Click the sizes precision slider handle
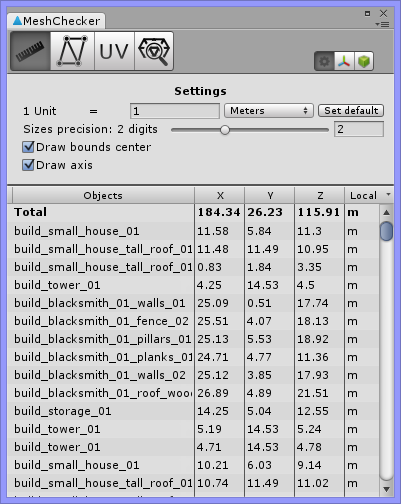This screenshot has width=401, height=504. [225, 130]
